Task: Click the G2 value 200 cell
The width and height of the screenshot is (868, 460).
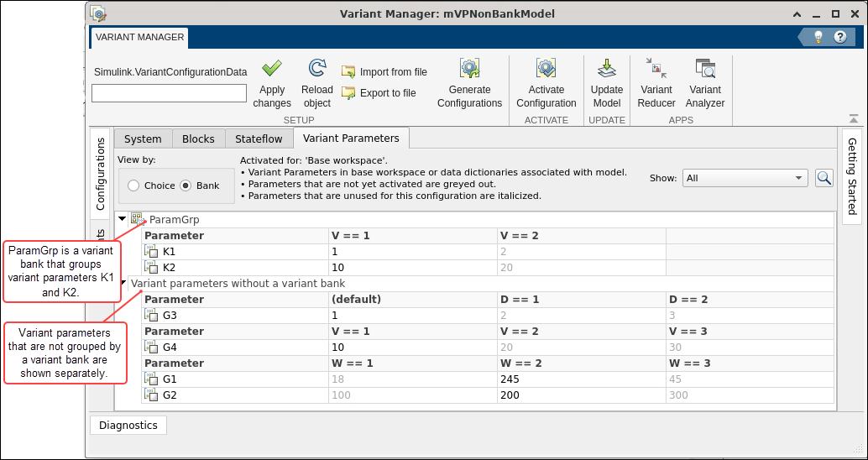Action: 581,395
